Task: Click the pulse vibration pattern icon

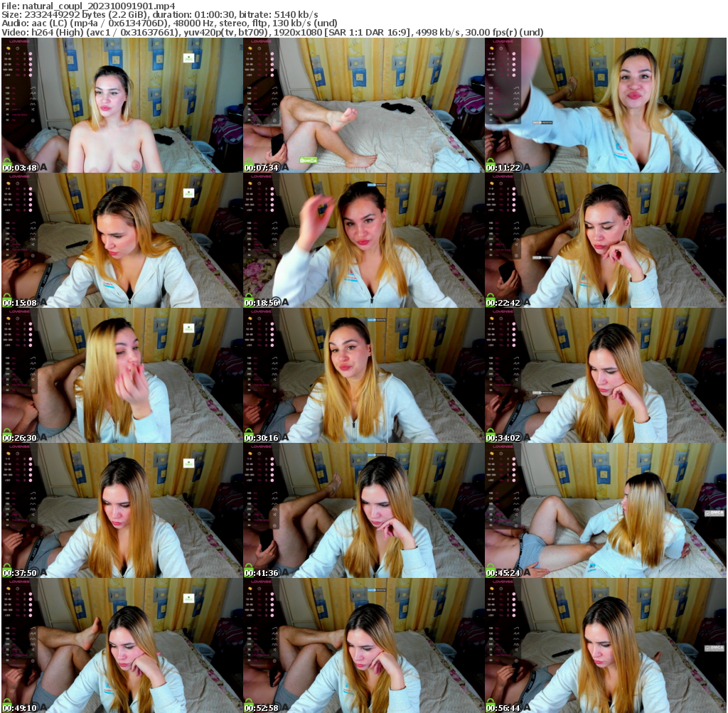Action: click(33, 104)
